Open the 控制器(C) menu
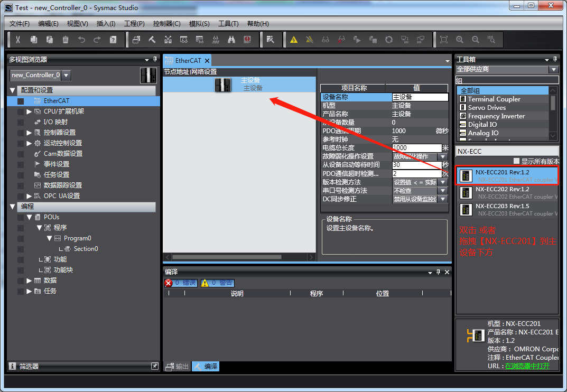Viewport: 567px width, 392px height. click(x=166, y=24)
